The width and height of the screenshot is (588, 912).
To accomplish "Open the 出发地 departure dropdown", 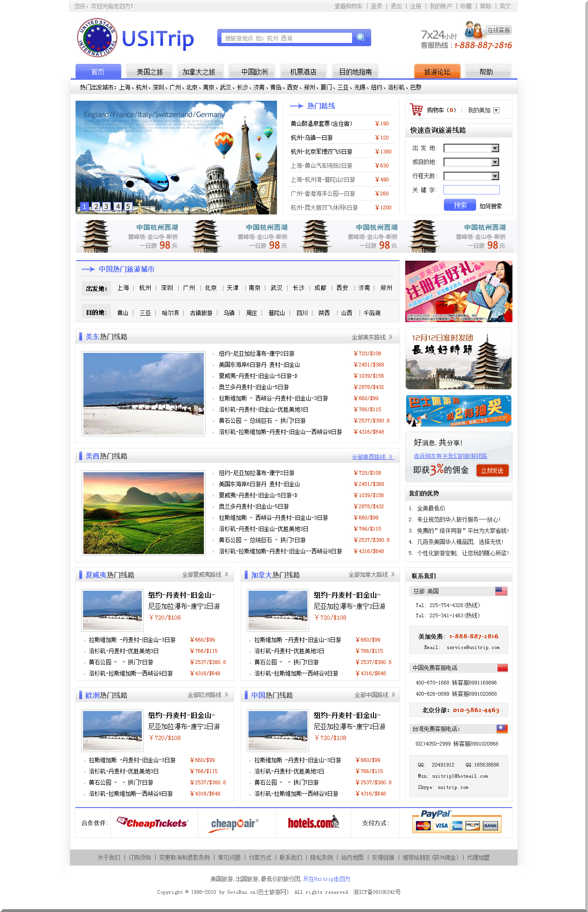I will [495, 148].
